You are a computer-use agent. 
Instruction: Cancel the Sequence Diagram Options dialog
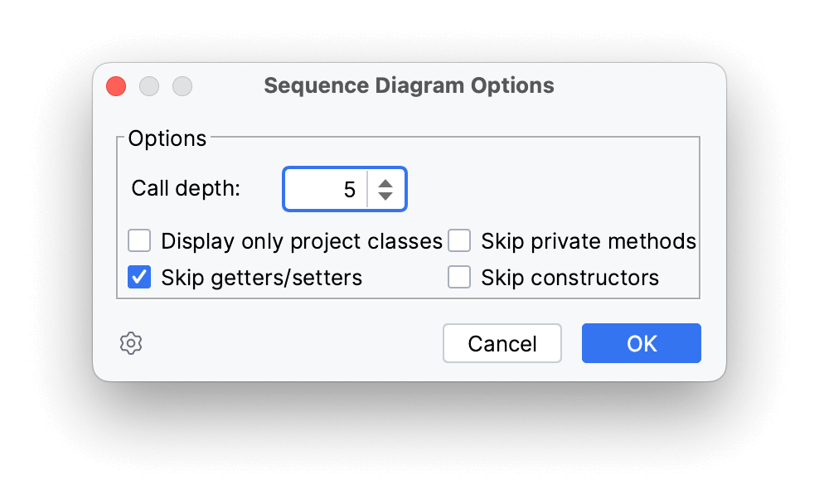point(502,343)
